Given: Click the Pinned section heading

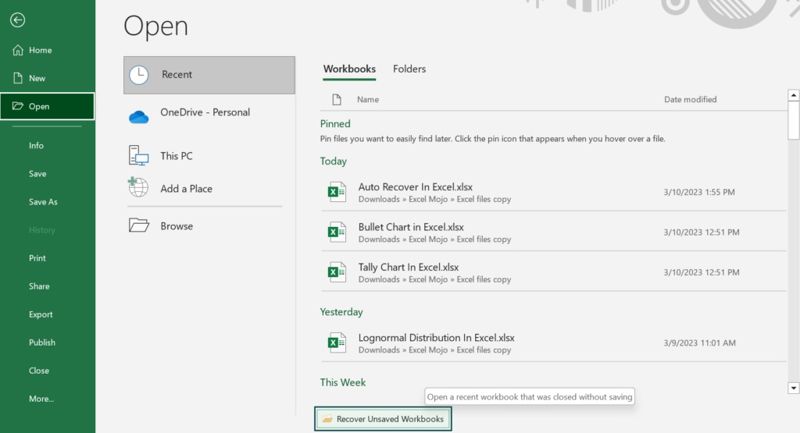Looking at the screenshot, I should [x=335, y=124].
